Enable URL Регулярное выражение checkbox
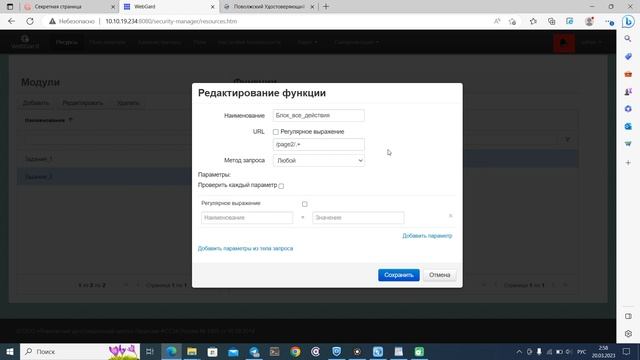This screenshot has height=360, width=640. tap(276, 132)
